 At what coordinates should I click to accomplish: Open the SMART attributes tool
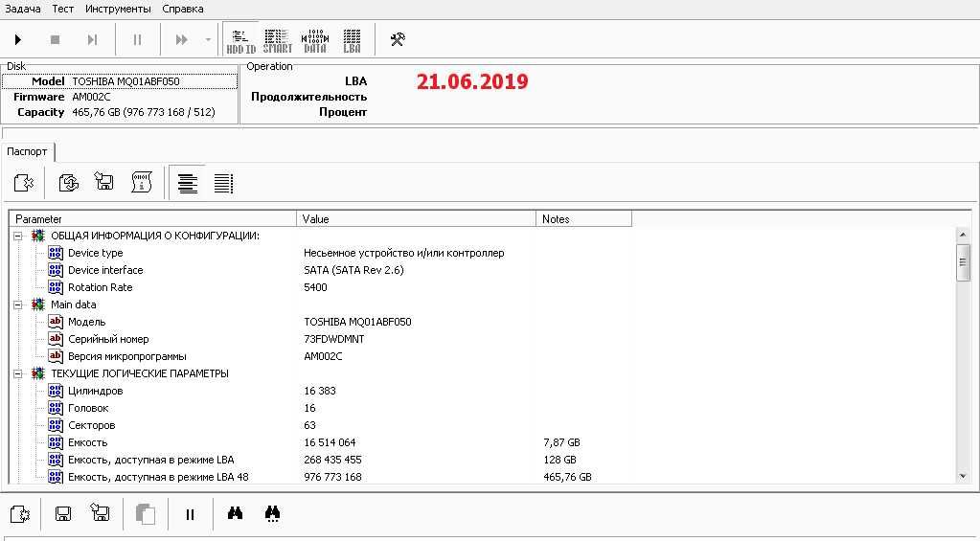pyautogui.click(x=278, y=40)
